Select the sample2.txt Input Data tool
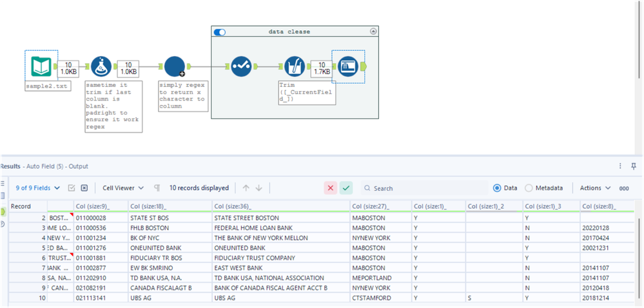644x308 pixels. (x=41, y=66)
